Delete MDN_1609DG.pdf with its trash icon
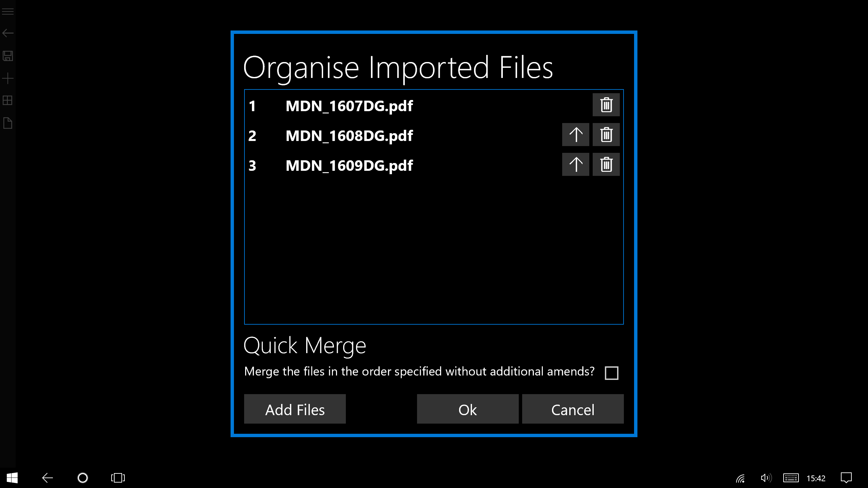The width and height of the screenshot is (868, 488). [606, 164]
